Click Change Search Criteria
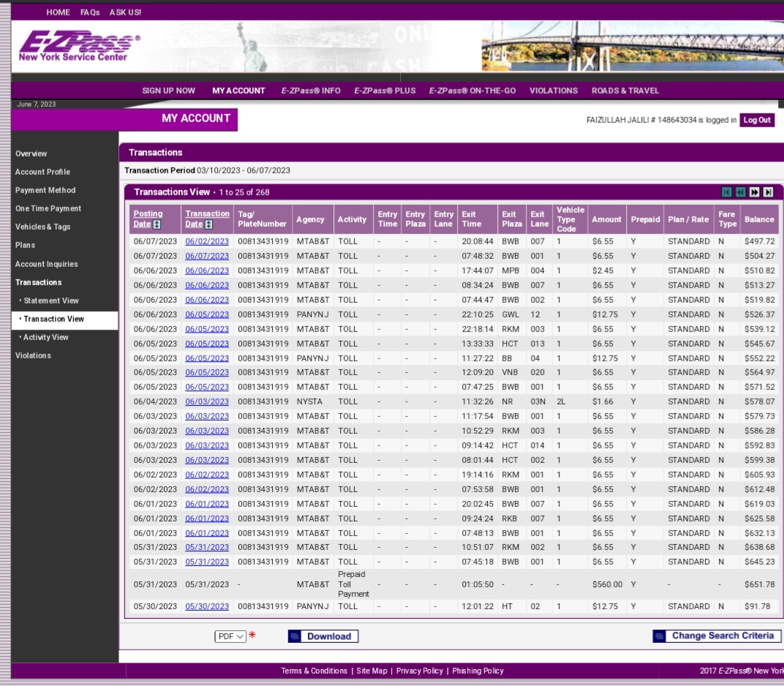The image size is (784, 686). coord(717,636)
